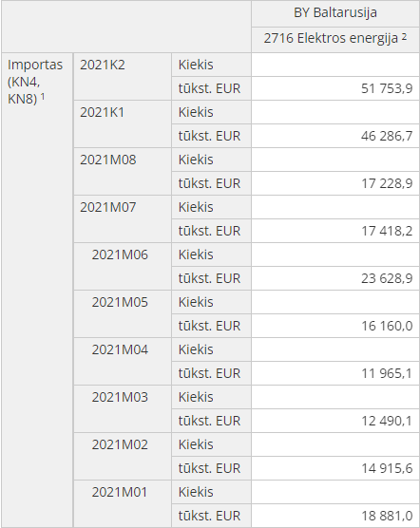Select the 2021K1 period row
The height and width of the screenshot is (528, 420).
click(123, 123)
